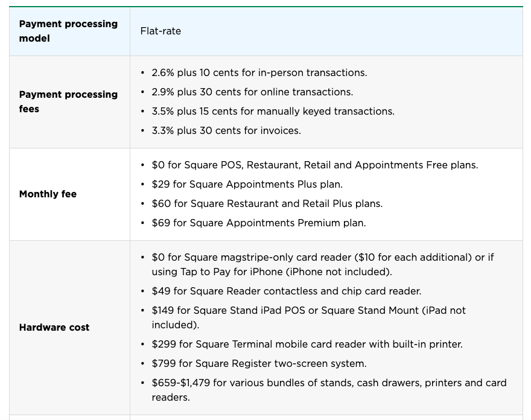Select the 'Flat-rate' cell text
The height and width of the screenshot is (420, 531).
click(161, 31)
